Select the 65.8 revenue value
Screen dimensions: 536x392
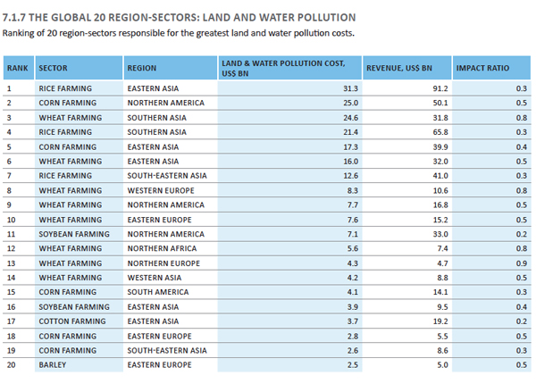pos(439,132)
